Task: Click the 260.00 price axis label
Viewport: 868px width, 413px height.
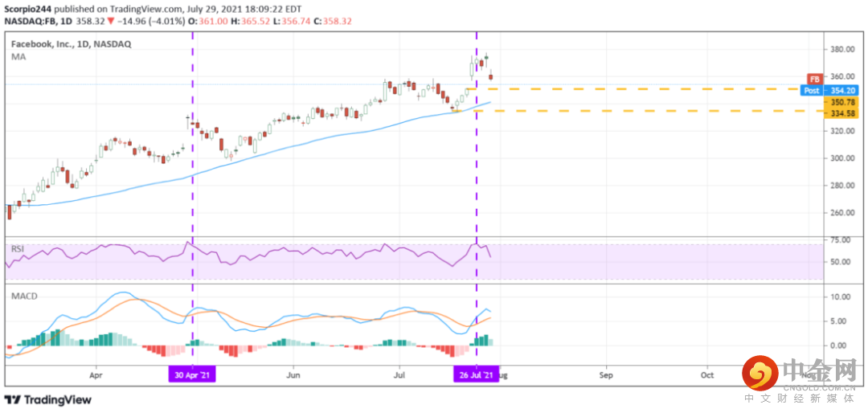Action: coord(841,213)
